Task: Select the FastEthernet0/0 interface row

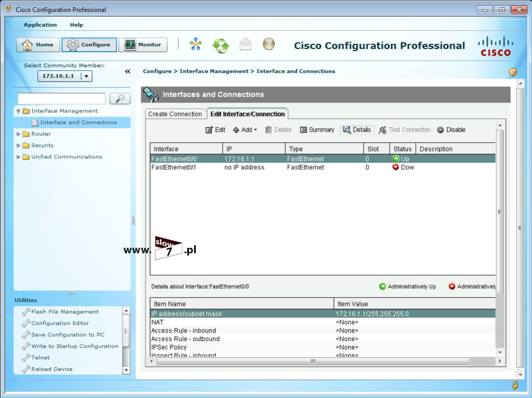Action: click(323, 159)
